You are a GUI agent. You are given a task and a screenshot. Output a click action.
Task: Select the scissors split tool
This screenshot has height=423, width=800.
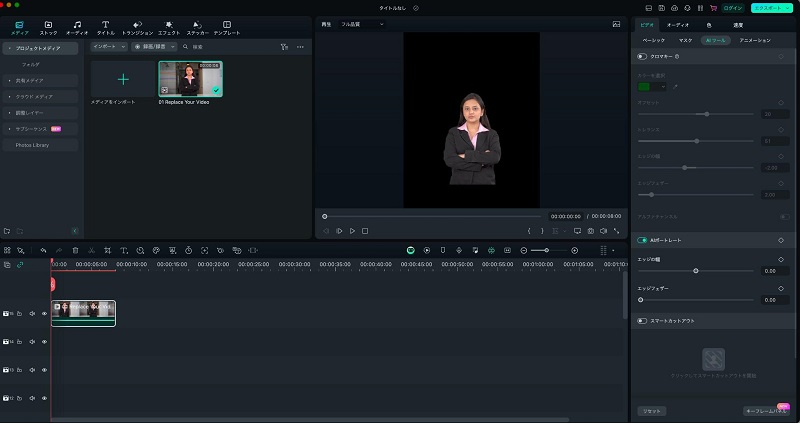91,251
